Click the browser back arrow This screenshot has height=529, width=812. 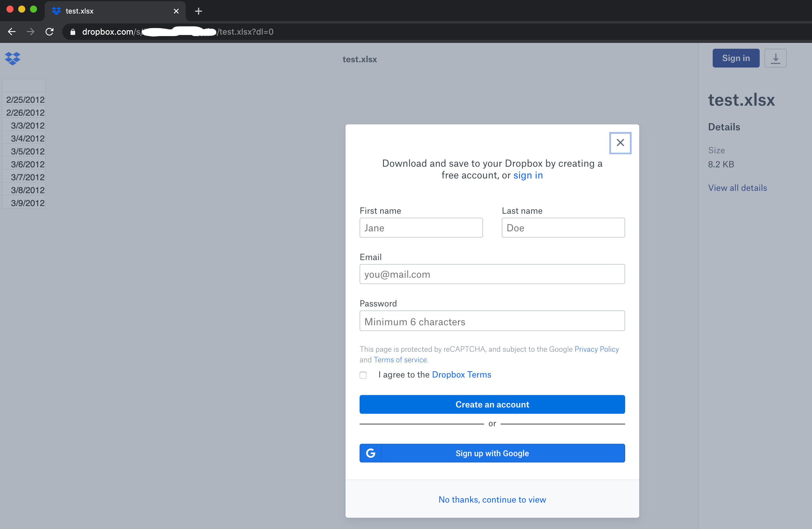click(11, 32)
